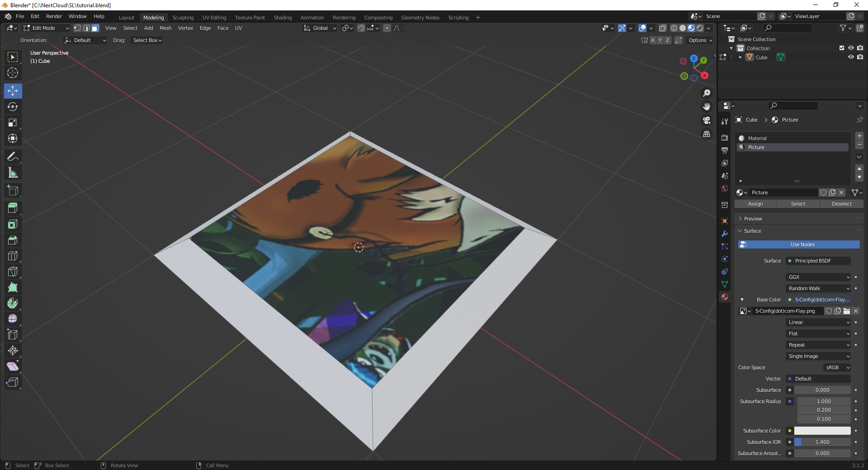Viewport: 868px width, 470px height.
Task: Enable edge select mode
Action: 86,28
